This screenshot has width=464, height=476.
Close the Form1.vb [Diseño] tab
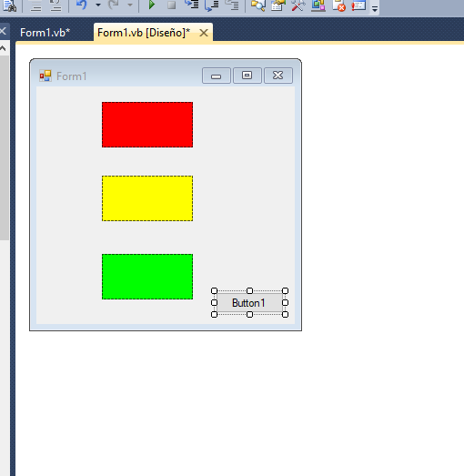204,33
